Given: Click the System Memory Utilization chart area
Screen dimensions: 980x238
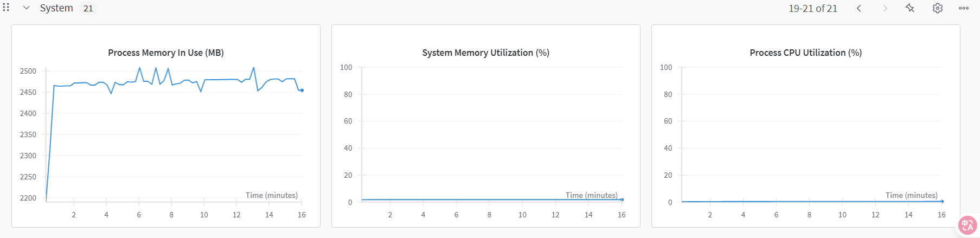Looking at the screenshot, I should [492, 134].
